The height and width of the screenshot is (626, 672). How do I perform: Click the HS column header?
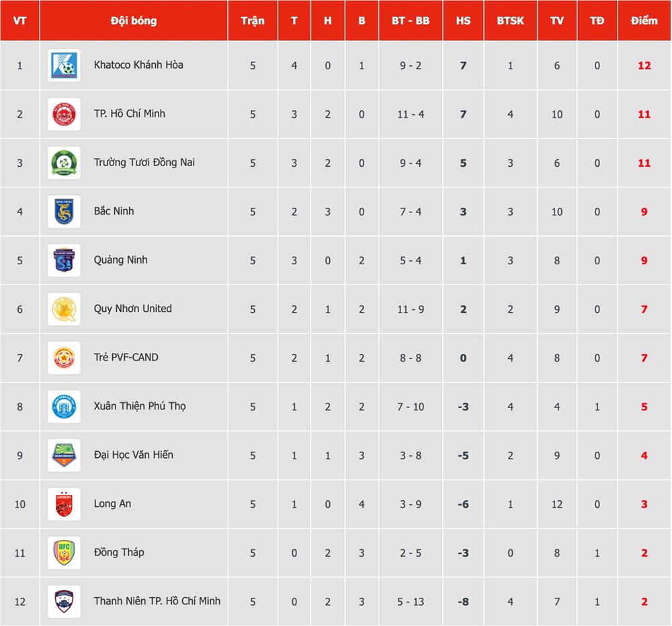coord(463,21)
